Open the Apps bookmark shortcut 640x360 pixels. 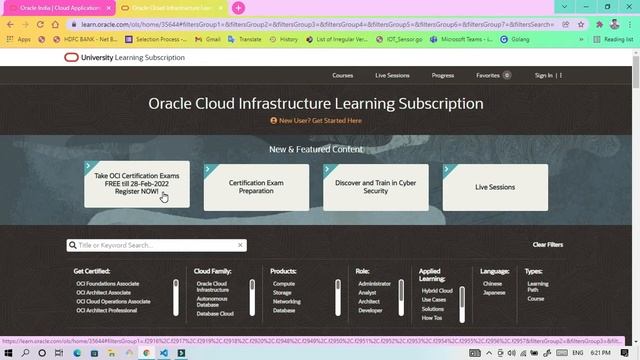tap(19, 40)
